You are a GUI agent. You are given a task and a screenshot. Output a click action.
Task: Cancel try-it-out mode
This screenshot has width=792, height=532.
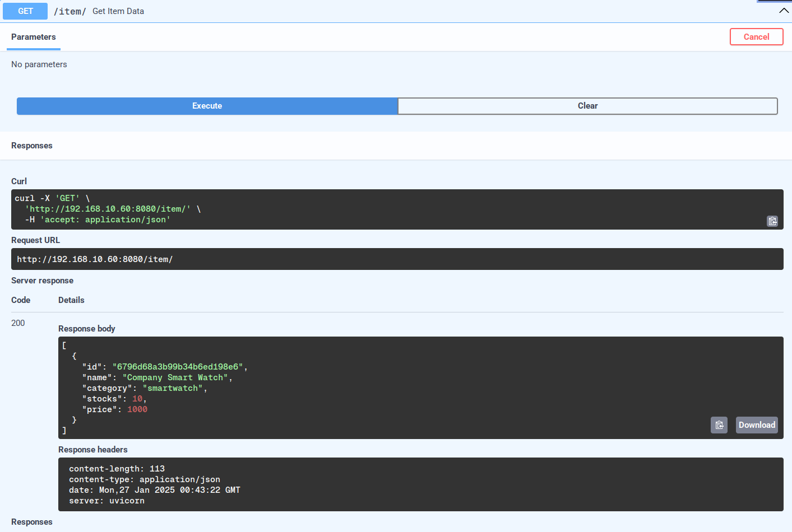click(756, 36)
